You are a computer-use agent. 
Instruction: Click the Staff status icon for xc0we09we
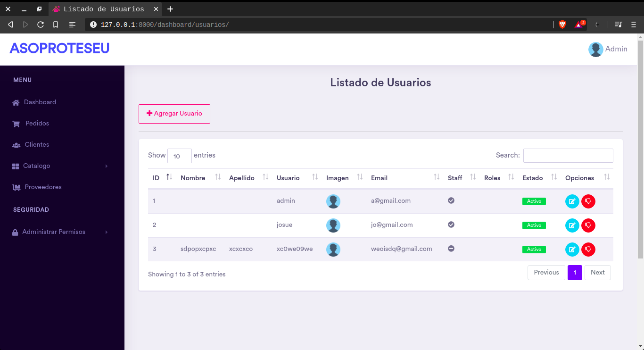point(451,249)
